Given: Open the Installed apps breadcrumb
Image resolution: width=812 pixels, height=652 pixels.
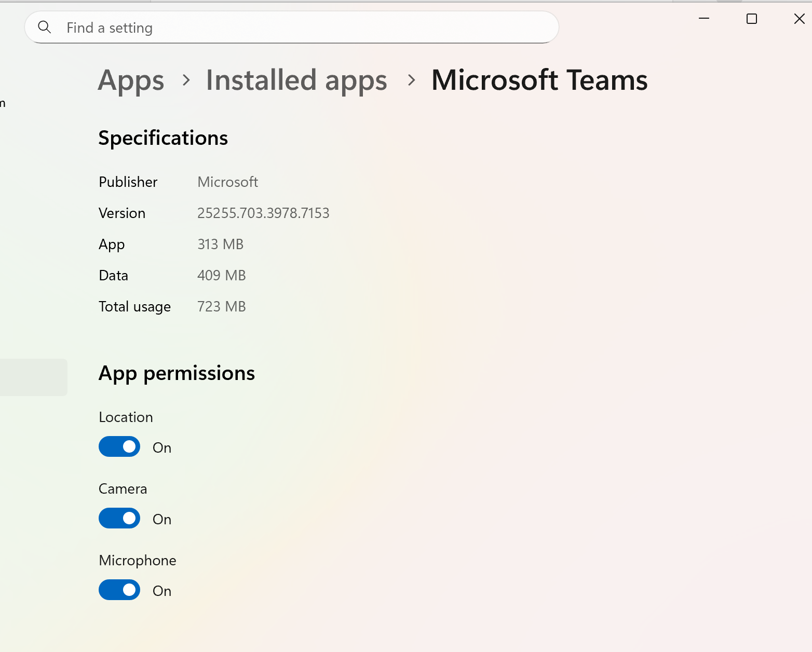Looking at the screenshot, I should (x=296, y=80).
